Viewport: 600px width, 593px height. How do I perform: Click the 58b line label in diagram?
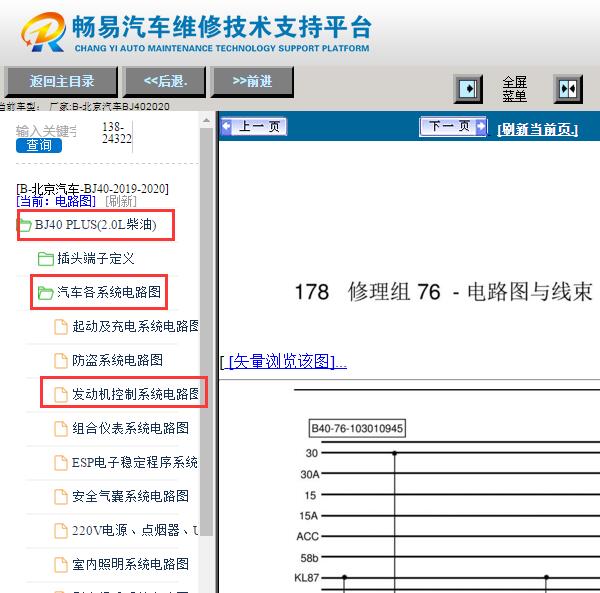tap(309, 558)
